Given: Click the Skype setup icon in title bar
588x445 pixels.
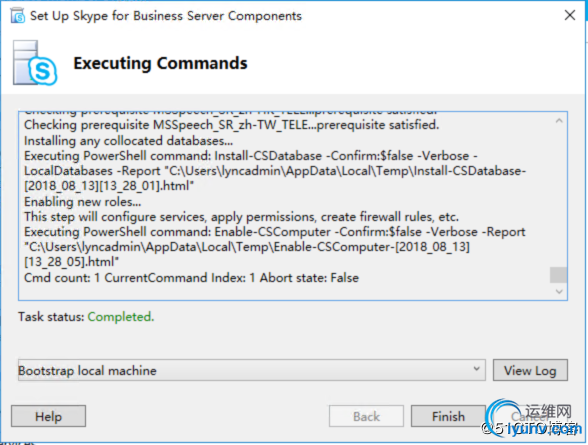Looking at the screenshot, I should coord(18,16).
